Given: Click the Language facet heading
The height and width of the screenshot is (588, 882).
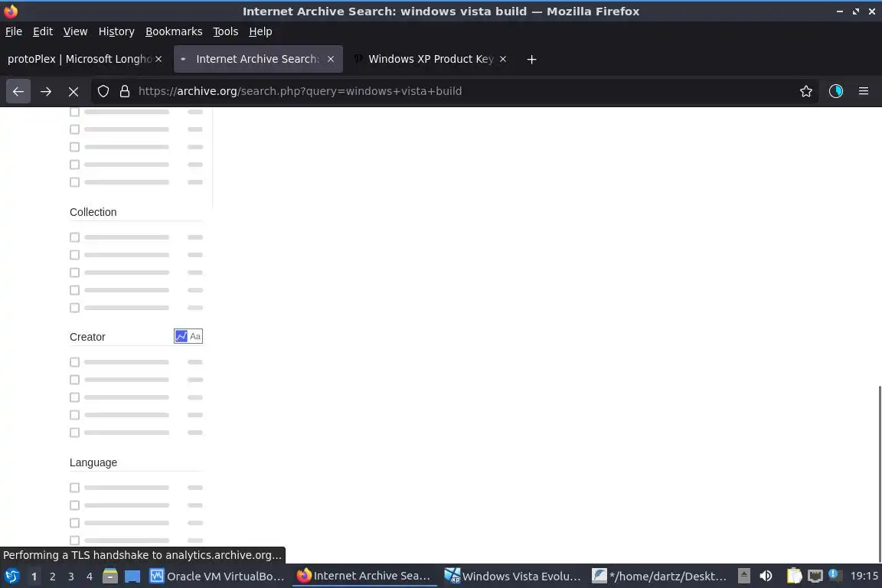Looking at the screenshot, I should coord(93,462).
